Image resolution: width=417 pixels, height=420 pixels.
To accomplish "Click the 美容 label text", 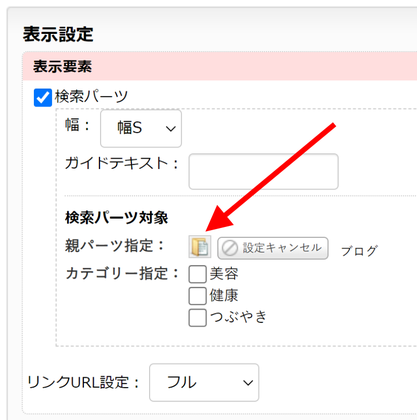I will [x=224, y=274].
